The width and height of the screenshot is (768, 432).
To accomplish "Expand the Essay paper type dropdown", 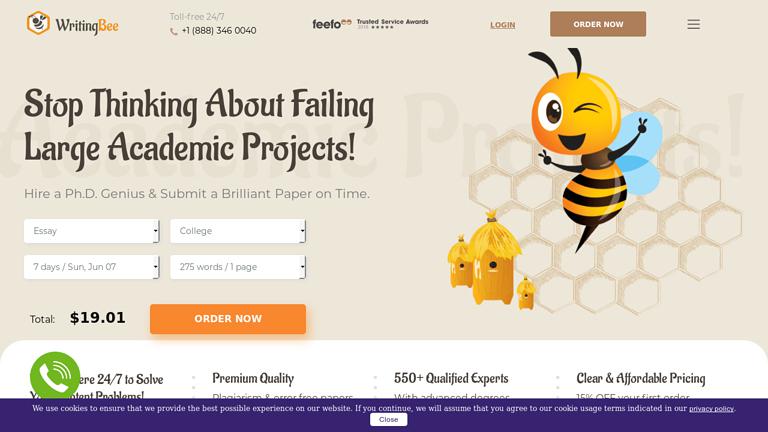I will click(x=92, y=231).
